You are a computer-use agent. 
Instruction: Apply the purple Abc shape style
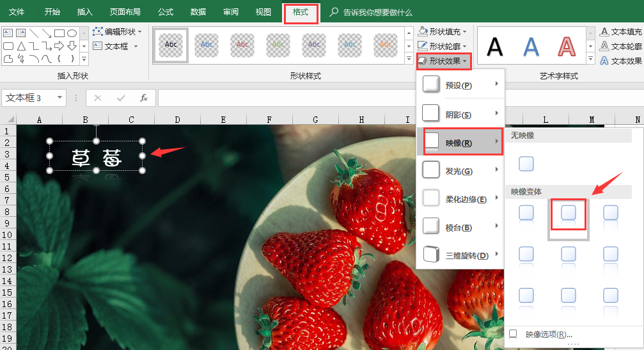314,45
